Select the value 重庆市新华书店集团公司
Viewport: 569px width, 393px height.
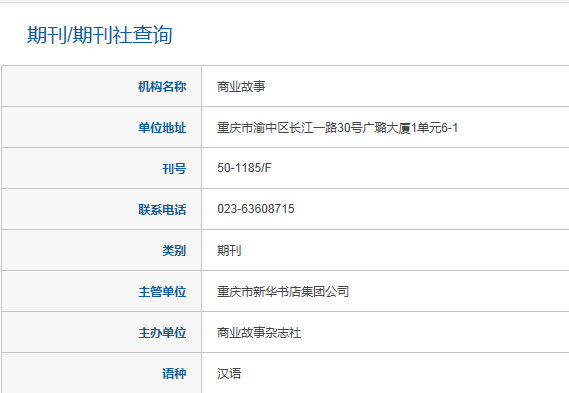[x=283, y=291]
